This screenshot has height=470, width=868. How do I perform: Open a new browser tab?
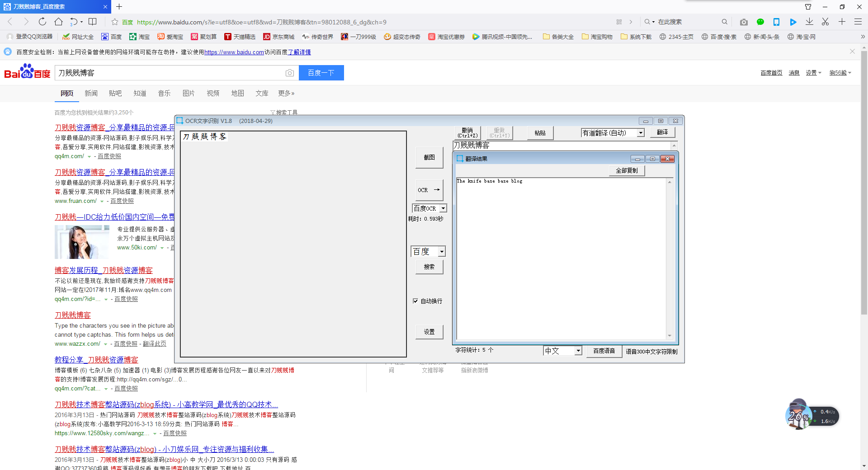[119, 6]
